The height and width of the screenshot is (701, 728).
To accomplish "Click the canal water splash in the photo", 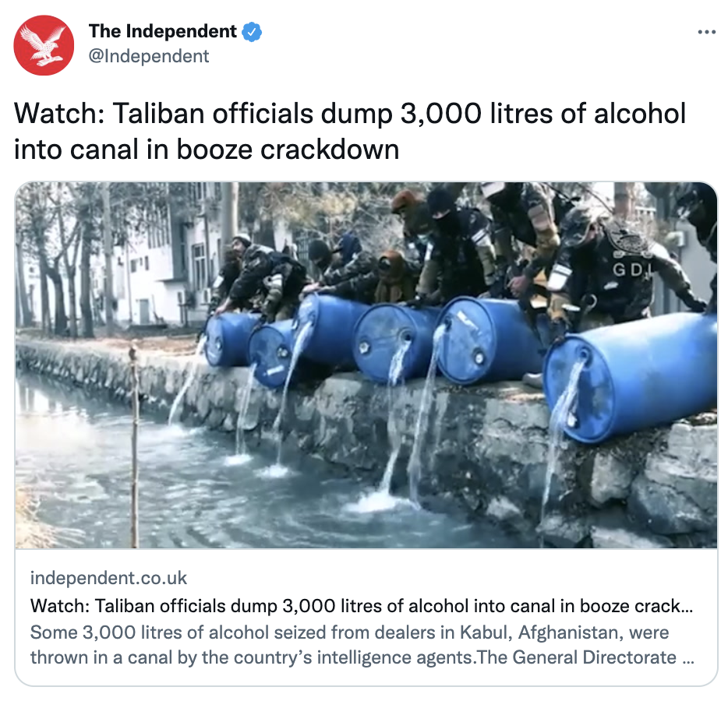I will tap(370, 502).
